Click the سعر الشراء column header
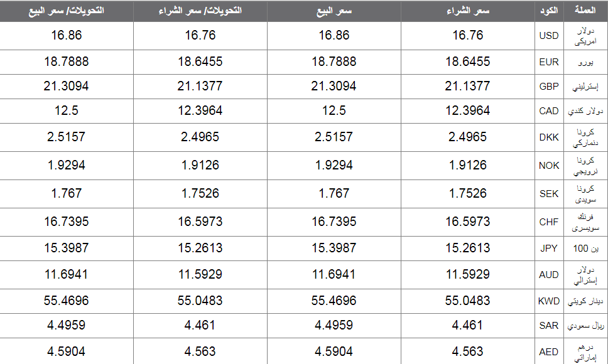Viewport: 608px width, 364px height. (468, 11)
